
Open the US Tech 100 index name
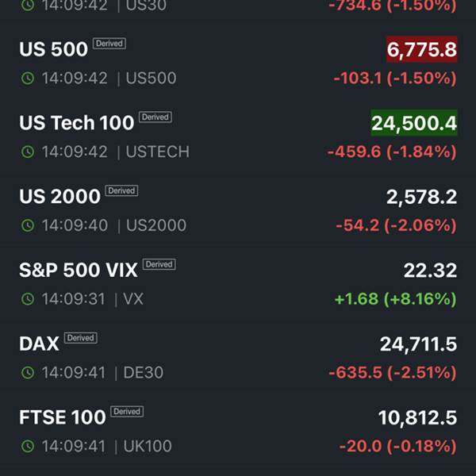click(x=76, y=123)
